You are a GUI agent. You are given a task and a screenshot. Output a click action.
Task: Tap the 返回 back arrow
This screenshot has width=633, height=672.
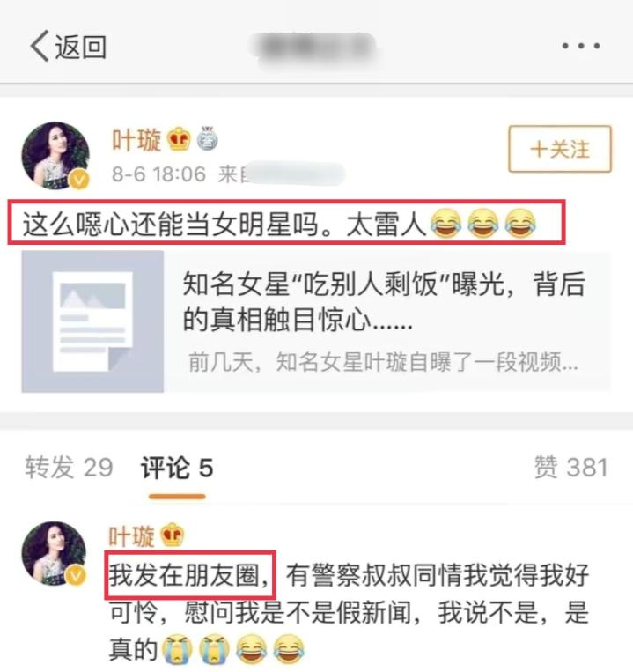coord(68,46)
